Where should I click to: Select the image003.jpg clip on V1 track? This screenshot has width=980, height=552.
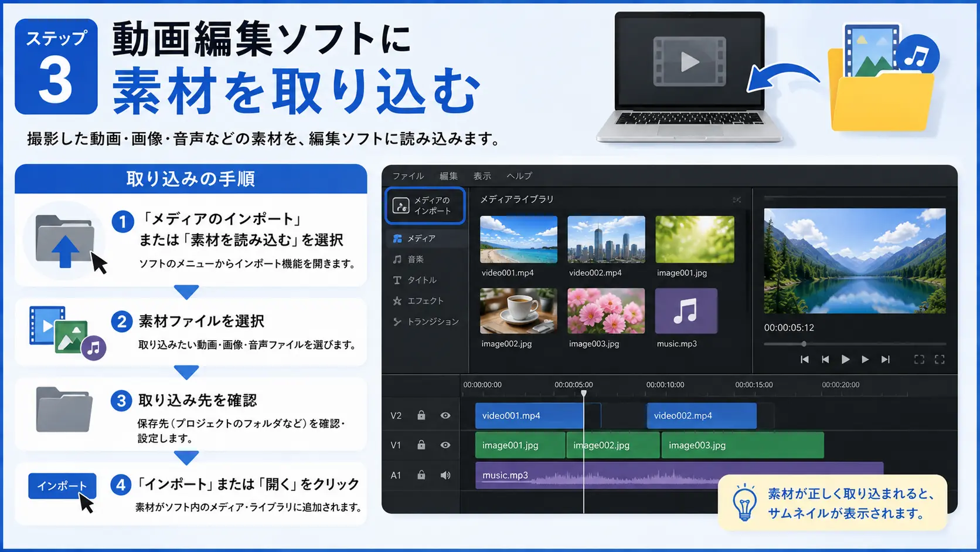point(743,445)
